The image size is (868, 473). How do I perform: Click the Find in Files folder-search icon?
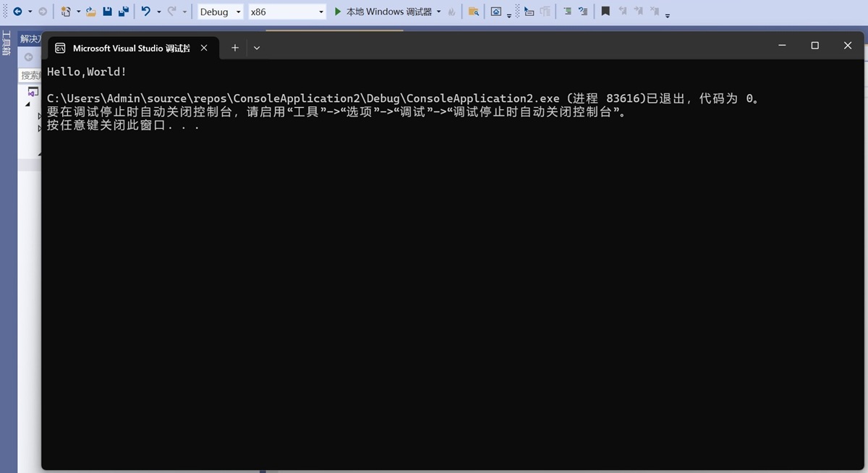(473, 12)
